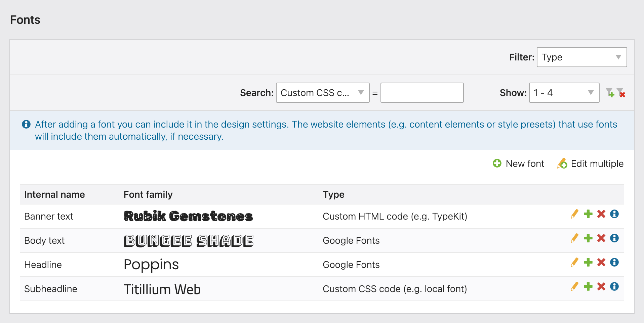Viewport: 644px width, 323px height.
Task: Select the Poppins font family row
Action: [151, 265]
